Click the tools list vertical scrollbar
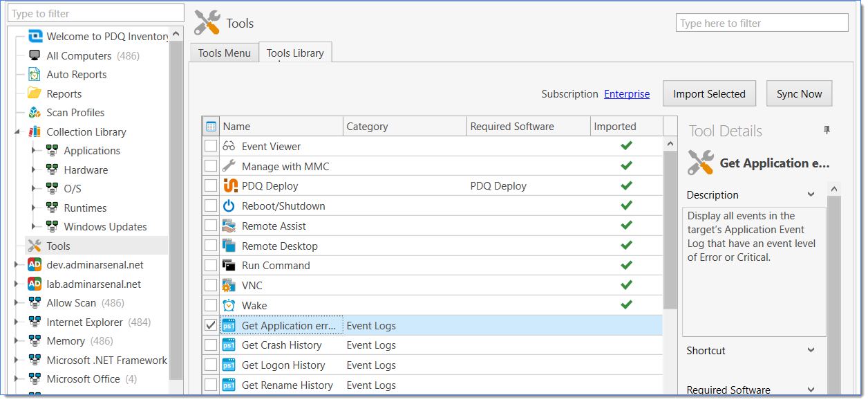This screenshot has width=868, height=402. [x=670, y=228]
